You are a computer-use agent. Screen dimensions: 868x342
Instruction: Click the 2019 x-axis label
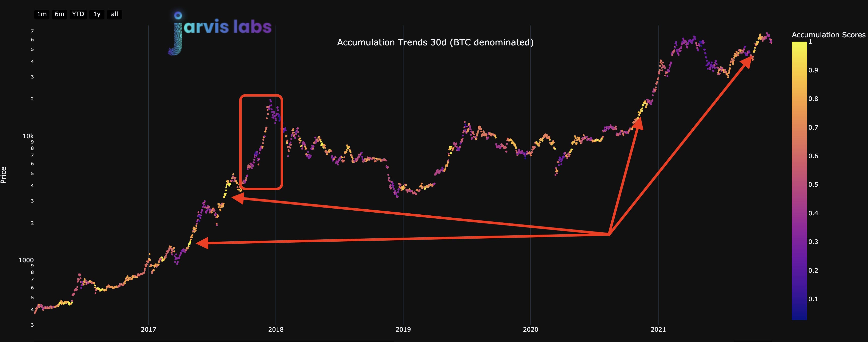403,330
